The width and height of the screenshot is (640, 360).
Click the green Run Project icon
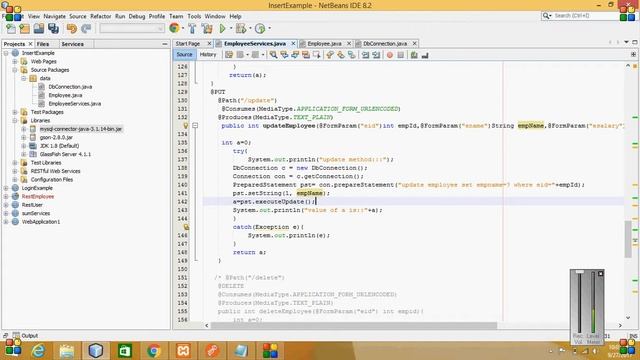point(222,29)
